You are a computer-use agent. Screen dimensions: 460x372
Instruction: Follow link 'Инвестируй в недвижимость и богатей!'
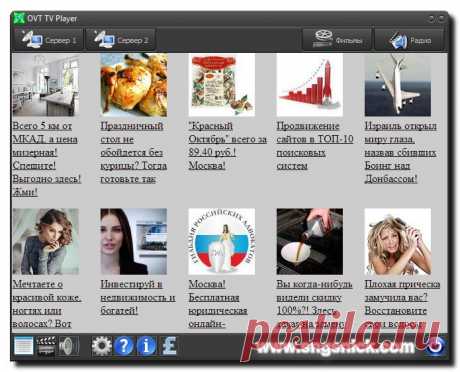coord(138,297)
